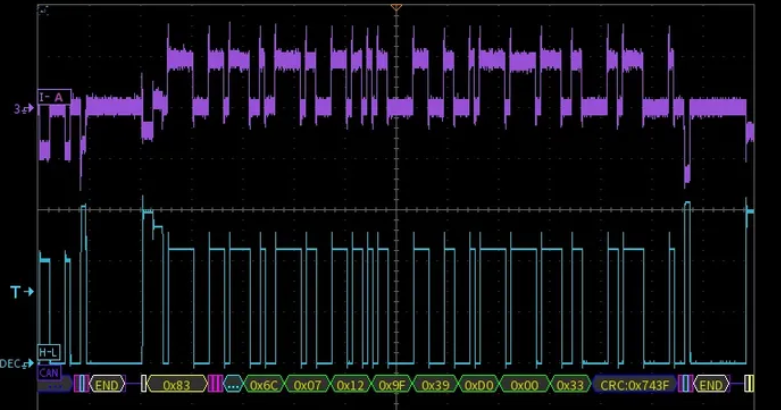Click the 0x9F data byte
781x410 pixels.
coord(393,384)
